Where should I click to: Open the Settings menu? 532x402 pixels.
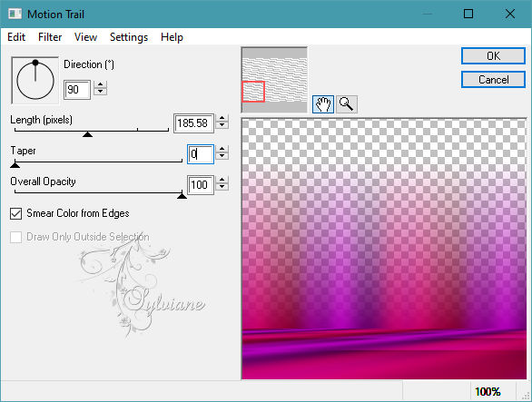tap(129, 37)
